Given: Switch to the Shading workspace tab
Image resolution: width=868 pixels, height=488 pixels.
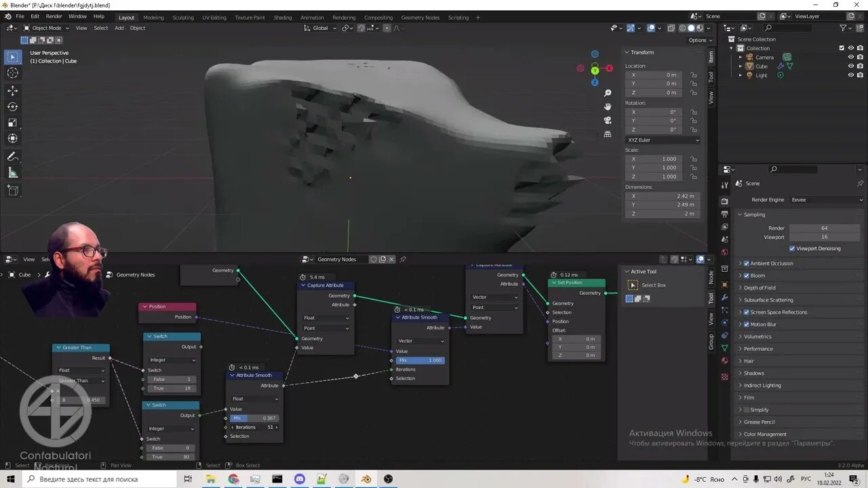Looking at the screenshot, I should tap(283, 18).
